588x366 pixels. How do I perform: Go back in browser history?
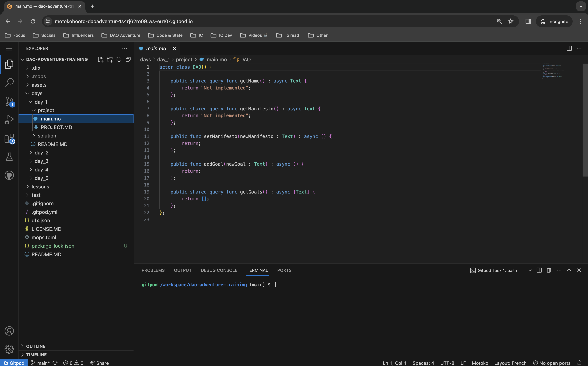click(8, 21)
